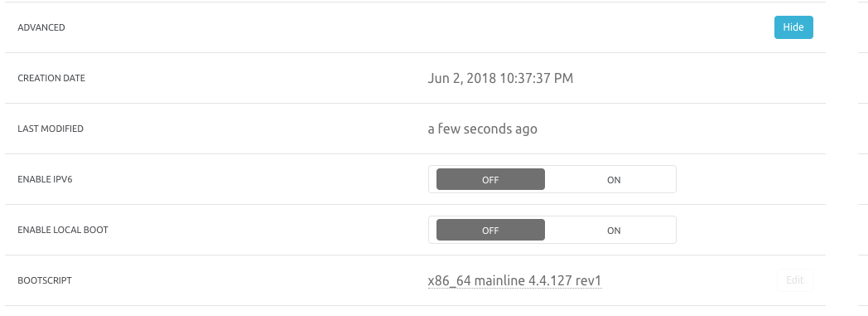Click the LAST MODIFIED label

coord(51,129)
